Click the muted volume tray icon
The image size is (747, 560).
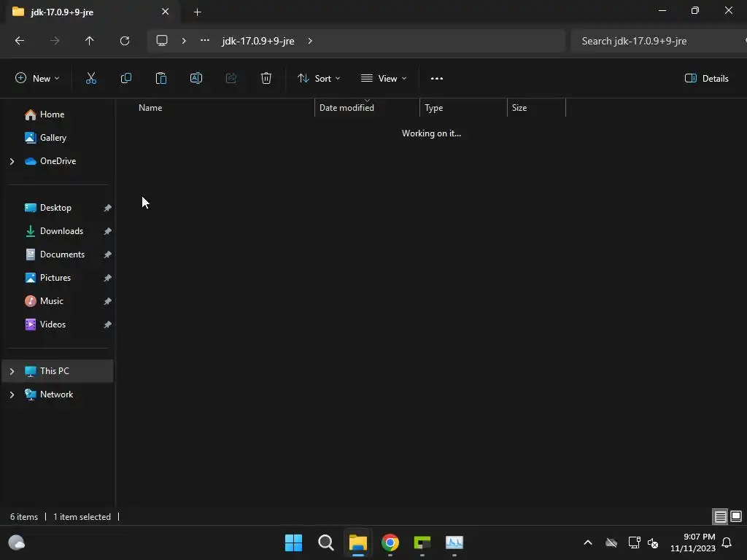pos(653,542)
